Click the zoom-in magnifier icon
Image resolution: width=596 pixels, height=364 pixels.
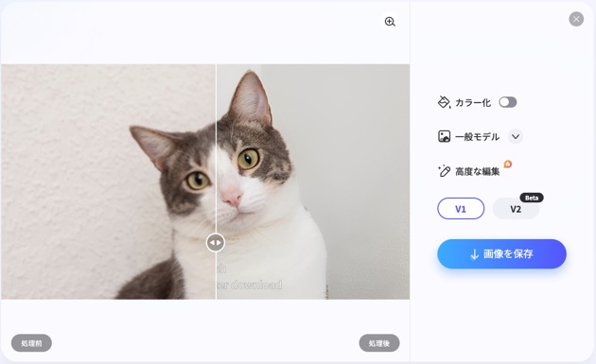(x=390, y=22)
